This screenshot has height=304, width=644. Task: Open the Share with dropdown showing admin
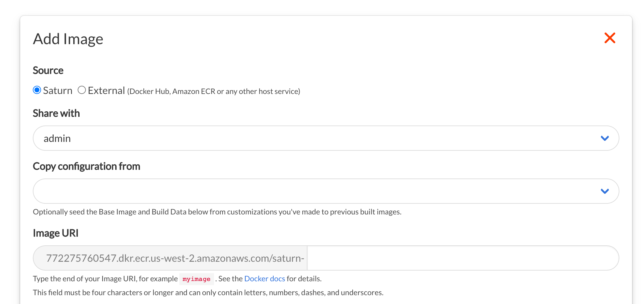pyautogui.click(x=316, y=138)
